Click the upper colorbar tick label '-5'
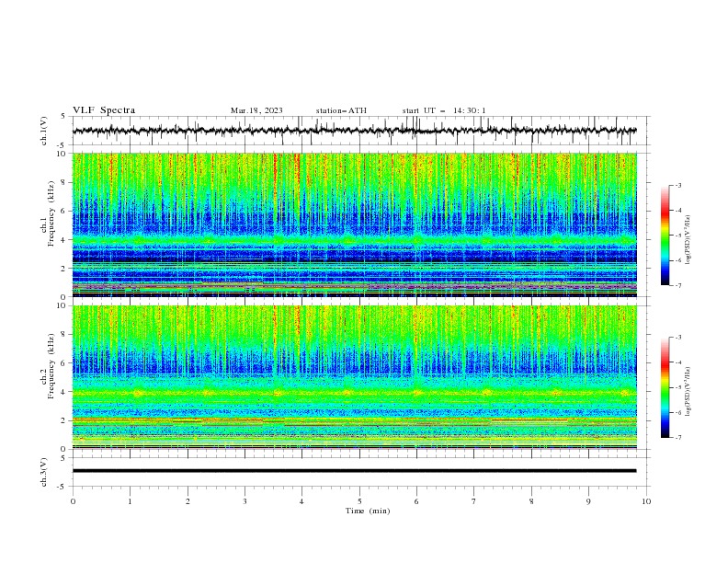Image resolution: width=728 pixels, height=563 pixels. pyautogui.click(x=677, y=236)
